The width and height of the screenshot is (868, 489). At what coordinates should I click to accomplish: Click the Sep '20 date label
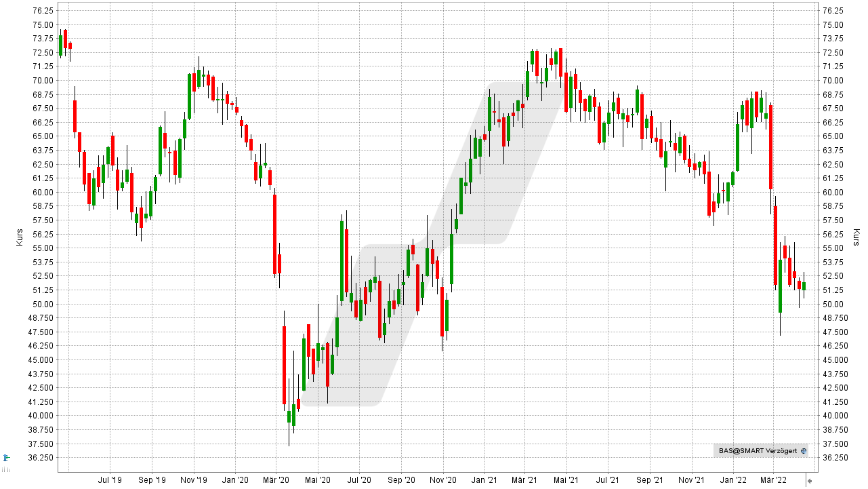401,480
